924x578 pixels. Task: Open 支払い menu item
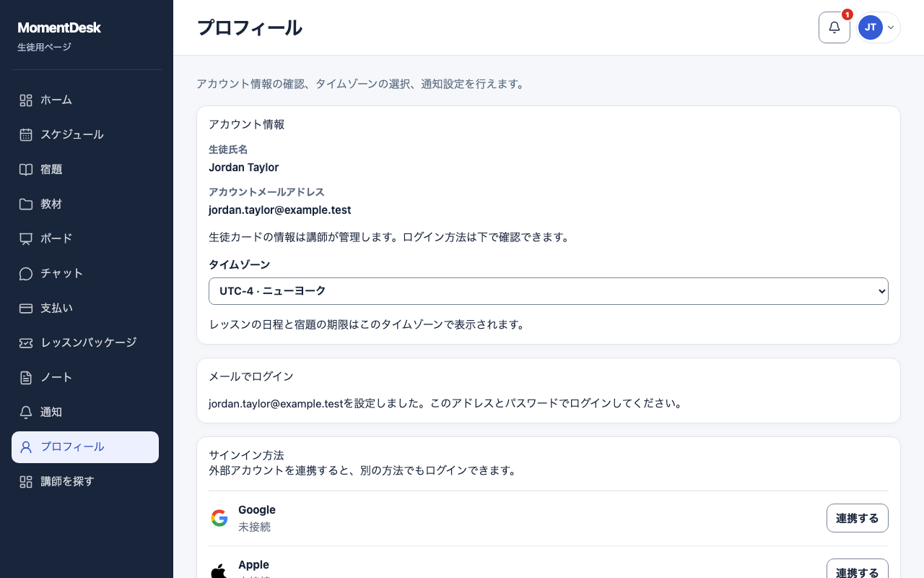(85, 309)
